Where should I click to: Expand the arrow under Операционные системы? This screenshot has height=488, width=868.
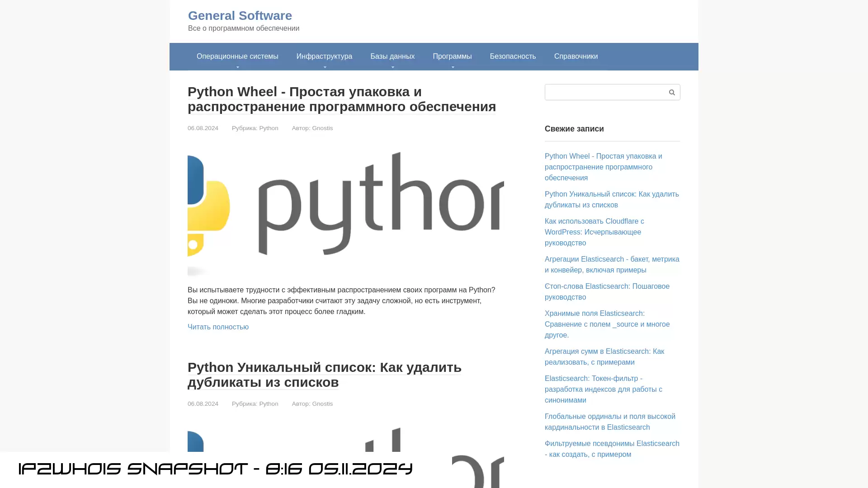tap(238, 67)
